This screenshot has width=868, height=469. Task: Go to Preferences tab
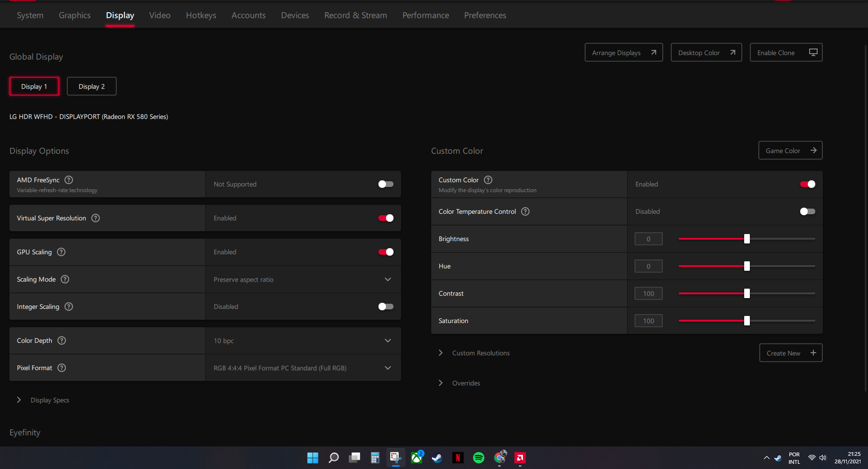[485, 15]
